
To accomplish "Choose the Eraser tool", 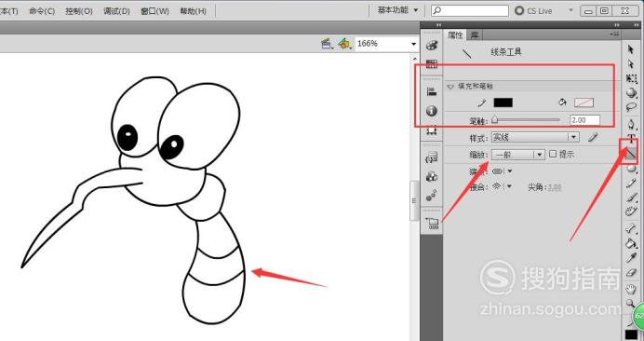I will tap(630, 272).
